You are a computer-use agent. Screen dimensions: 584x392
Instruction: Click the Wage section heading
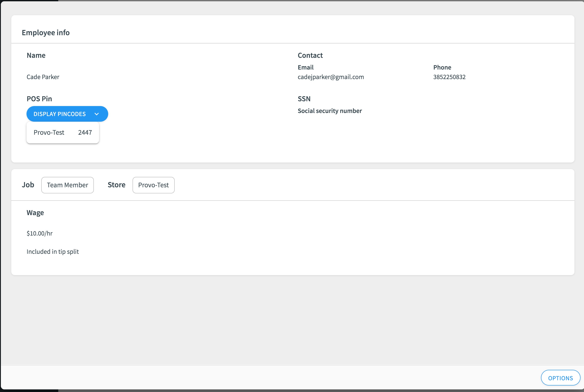pos(35,213)
